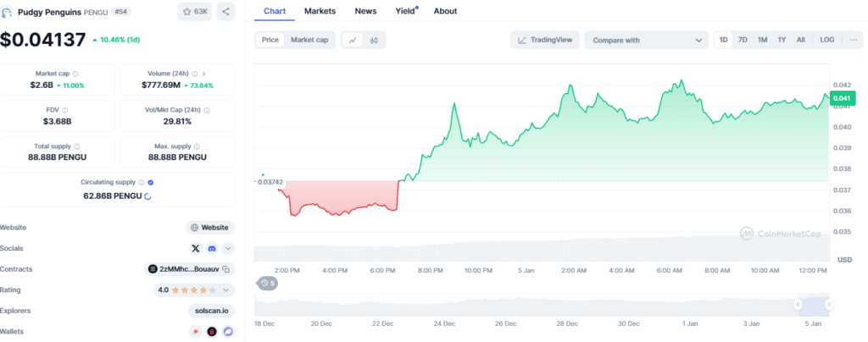The width and height of the screenshot is (868, 342).
Task: Click the 0.041 current price label
Action: [843, 98]
